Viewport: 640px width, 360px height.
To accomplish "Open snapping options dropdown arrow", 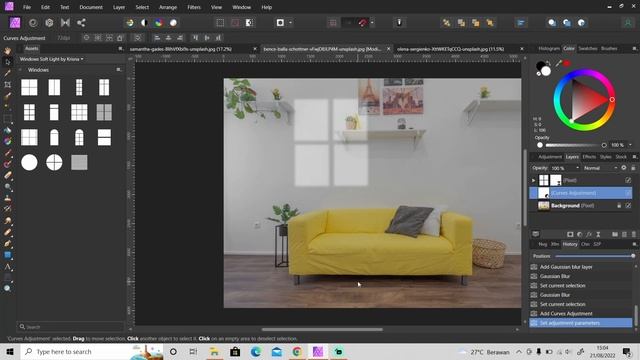I will coord(372,23).
